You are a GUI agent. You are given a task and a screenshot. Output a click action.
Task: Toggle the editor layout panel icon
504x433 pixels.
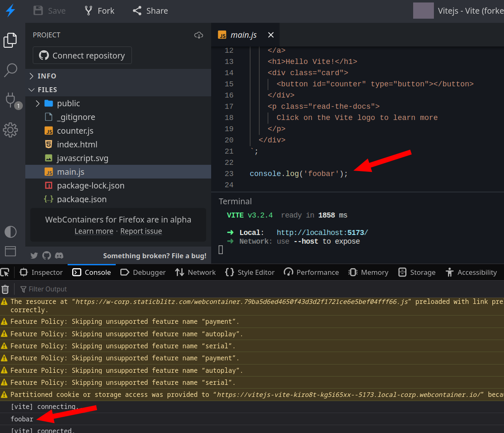coord(10,251)
